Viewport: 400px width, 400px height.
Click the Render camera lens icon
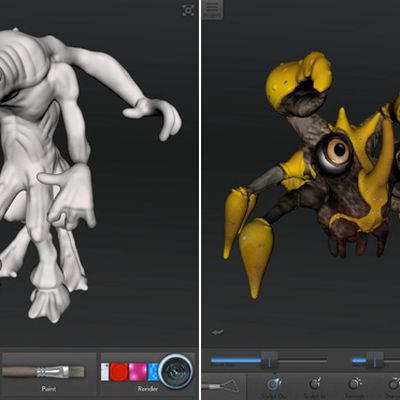[176, 371]
